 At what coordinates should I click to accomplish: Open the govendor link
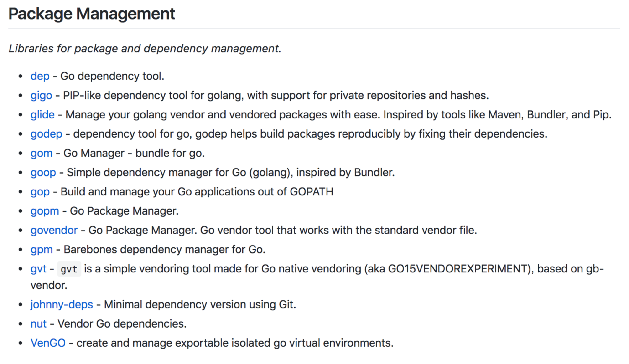[54, 230]
